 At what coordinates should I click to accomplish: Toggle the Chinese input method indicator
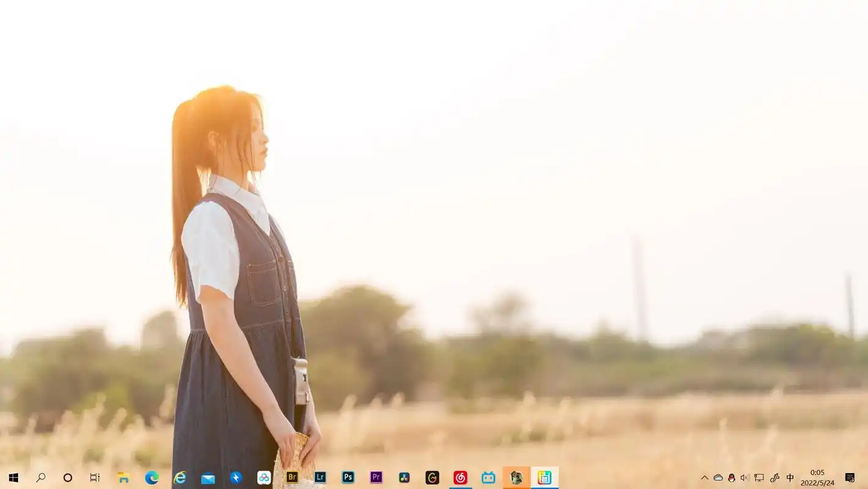tap(790, 477)
